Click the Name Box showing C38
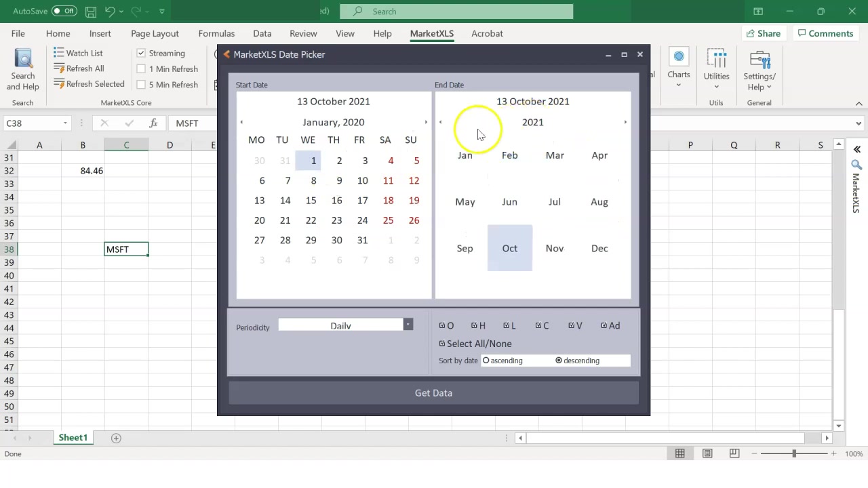This screenshot has height=488, width=868. [32, 123]
